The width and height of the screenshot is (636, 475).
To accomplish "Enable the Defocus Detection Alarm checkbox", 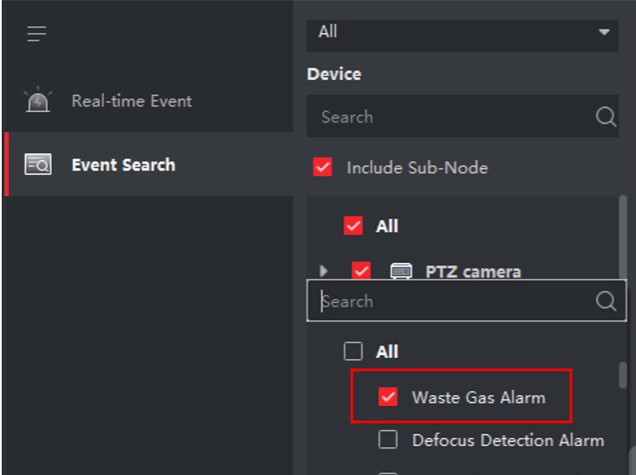I will coord(389,440).
